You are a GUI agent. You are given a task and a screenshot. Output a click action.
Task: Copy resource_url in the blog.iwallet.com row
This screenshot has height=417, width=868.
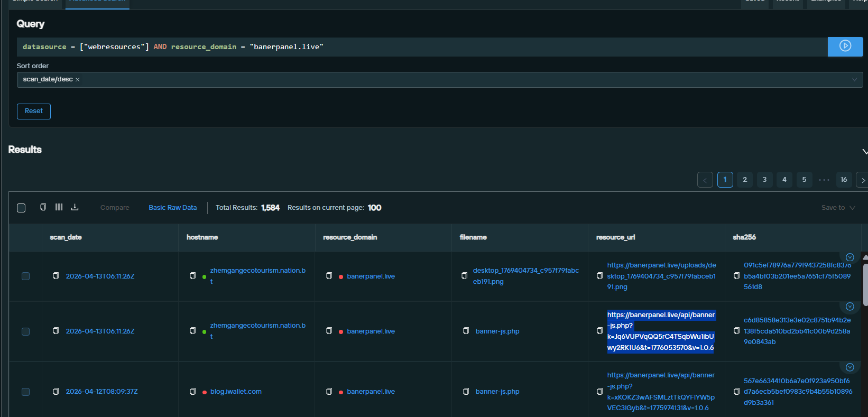click(599, 391)
